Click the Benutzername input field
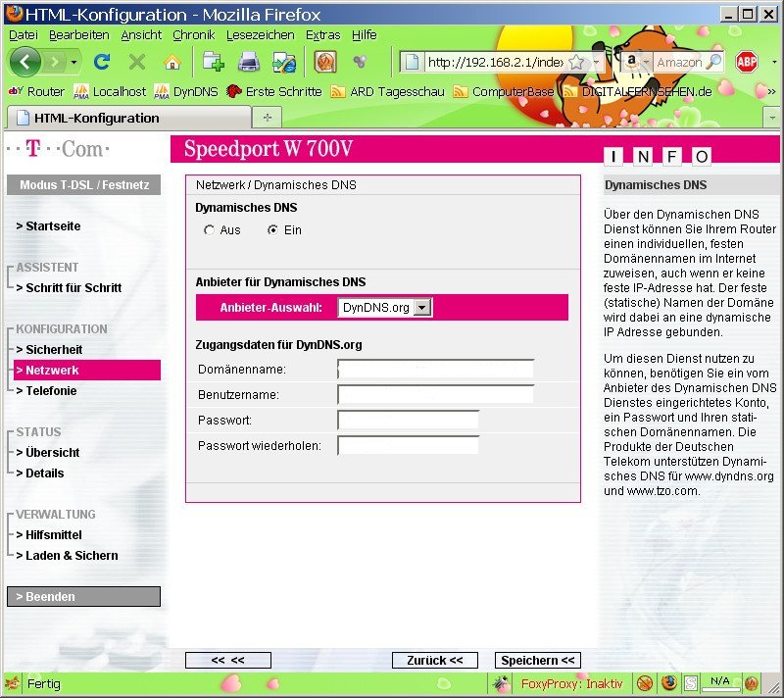 tap(435, 394)
